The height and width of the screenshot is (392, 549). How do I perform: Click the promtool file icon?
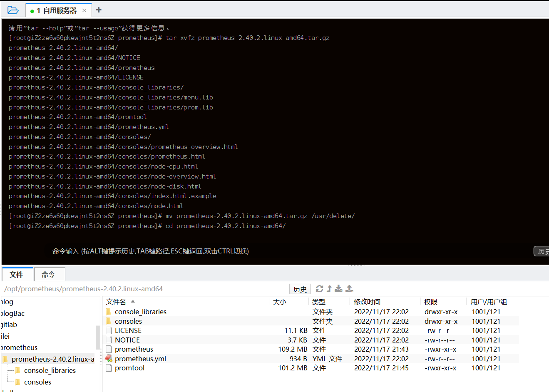pos(109,368)
